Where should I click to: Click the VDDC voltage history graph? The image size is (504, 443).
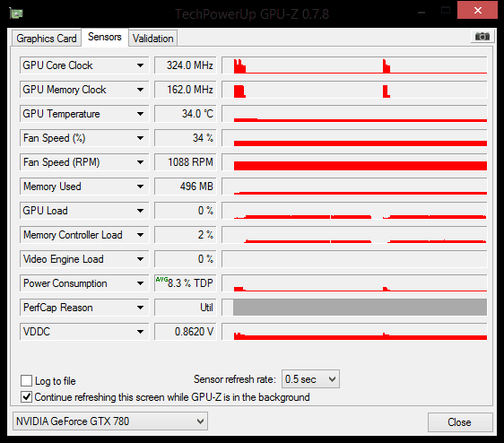[x=354, y=332]
